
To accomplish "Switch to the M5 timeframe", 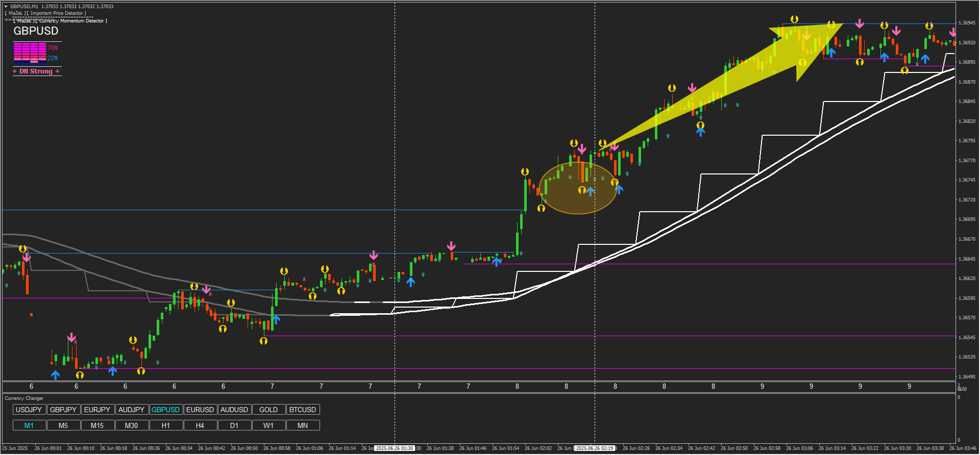I will point(63,425).
